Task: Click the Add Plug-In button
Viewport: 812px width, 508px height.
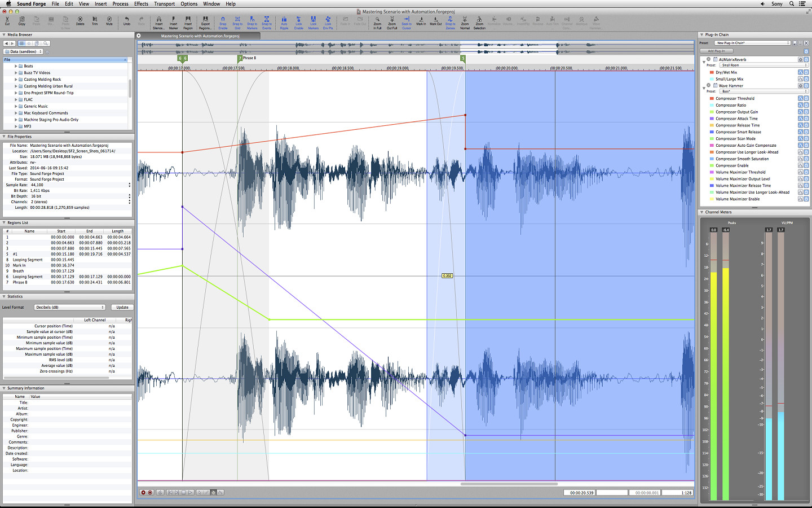Action: click(x=716, y=51)
